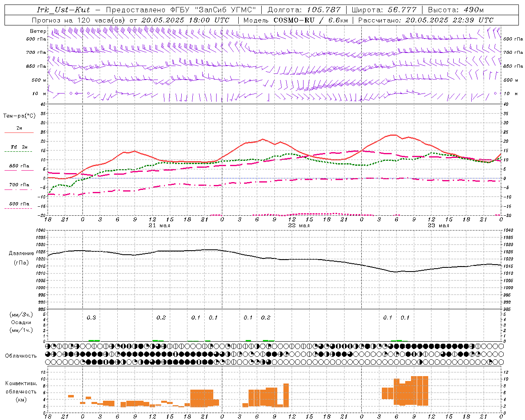The height and width of the screenshot is (420, 525).
Task: Click the Модель COSMO-RU / 6.6км text
Action: click(296, 20)
